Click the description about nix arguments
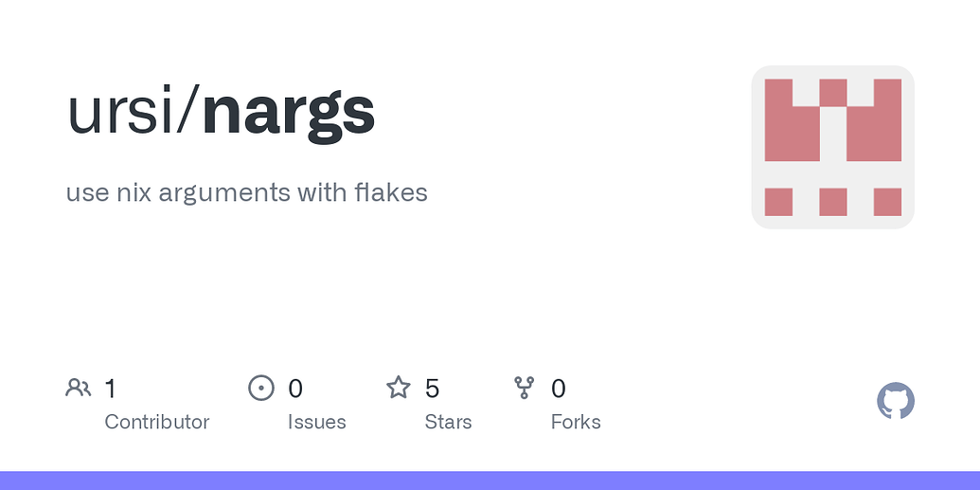980x490 pixels. click(x=247, y=192)
